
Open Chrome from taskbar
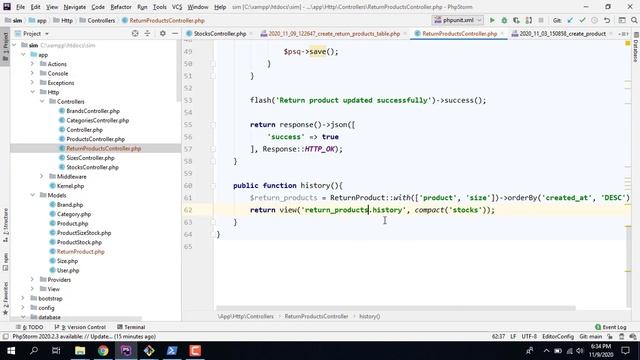point(103,351)
